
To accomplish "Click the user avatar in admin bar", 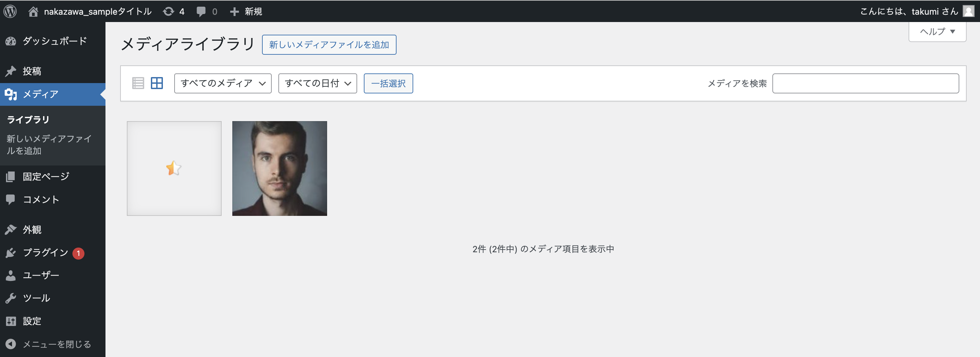I will (968, 11).
